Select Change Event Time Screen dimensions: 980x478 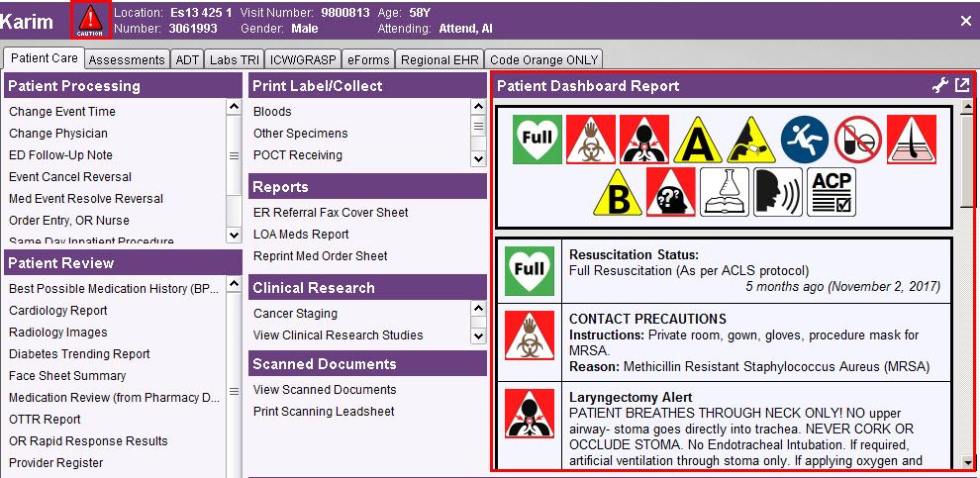(x=62, y=112)
